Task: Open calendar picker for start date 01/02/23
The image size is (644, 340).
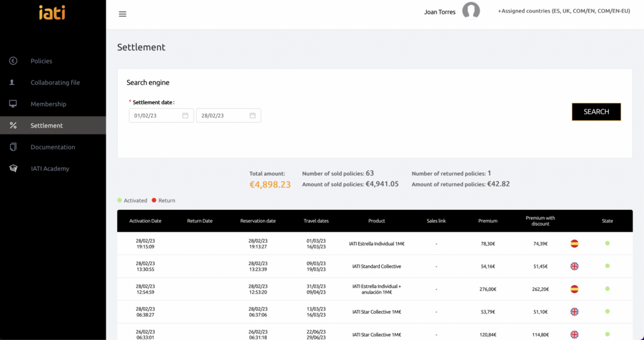Action: point(186,116)
